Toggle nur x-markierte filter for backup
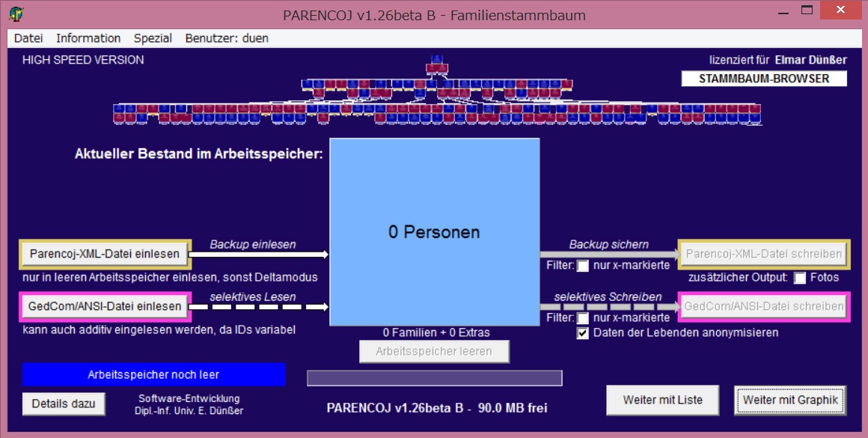Screen dimensions: 868x438 tap(583, 265)
